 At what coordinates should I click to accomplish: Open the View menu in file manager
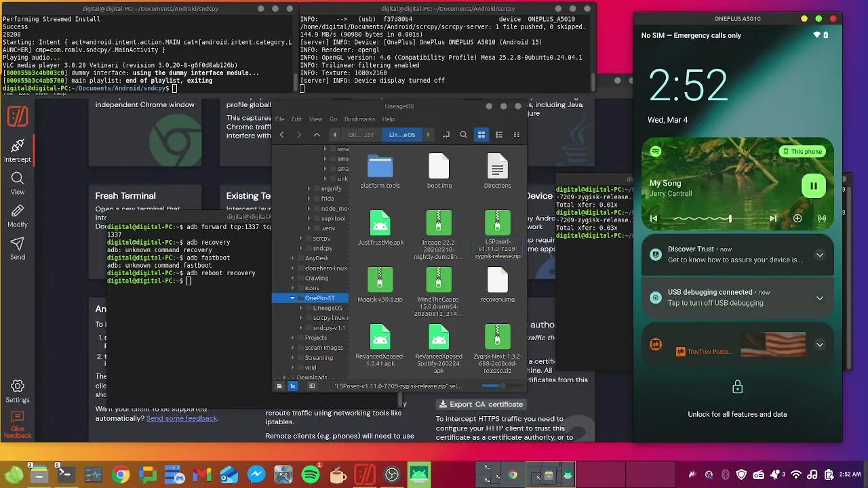tap(315, 119)
